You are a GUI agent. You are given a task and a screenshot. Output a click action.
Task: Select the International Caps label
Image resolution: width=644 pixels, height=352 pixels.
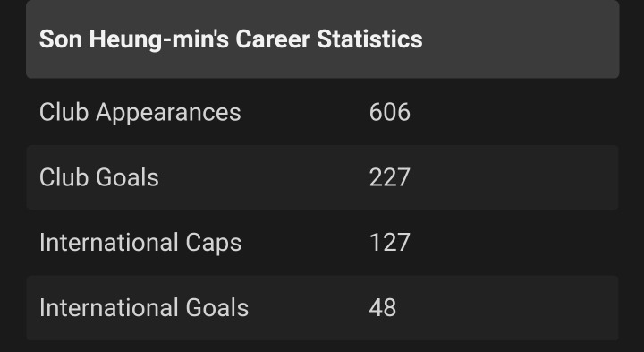pyautogui.click(x=140, y=243)
